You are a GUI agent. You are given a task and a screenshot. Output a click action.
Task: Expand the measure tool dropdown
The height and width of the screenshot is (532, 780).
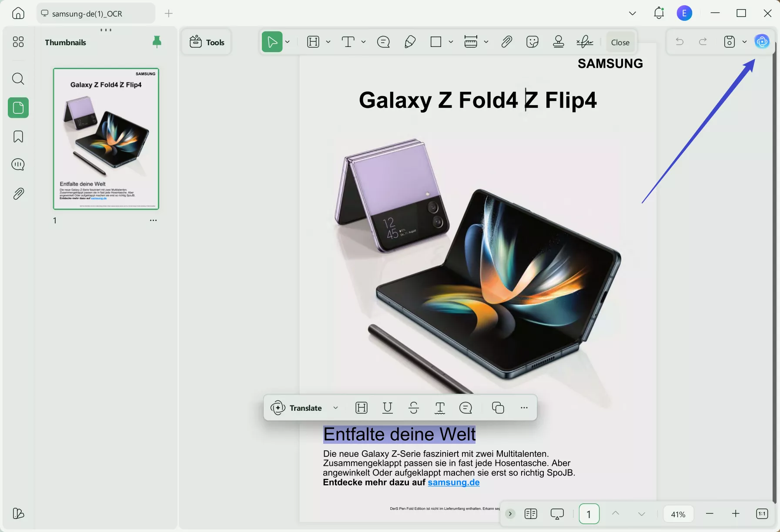486,42
